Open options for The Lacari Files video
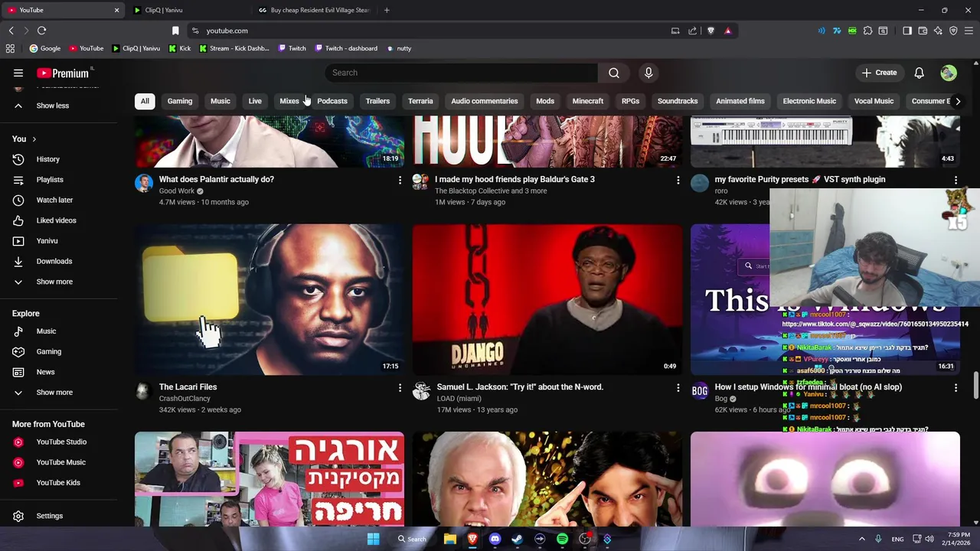This screenshot has height=551, width=980. 400,388
